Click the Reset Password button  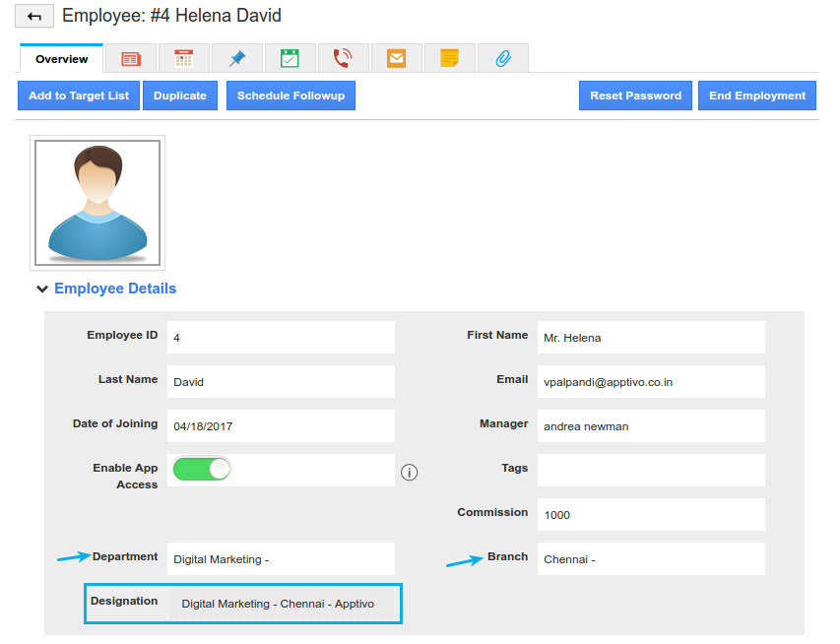click(635, 95)
